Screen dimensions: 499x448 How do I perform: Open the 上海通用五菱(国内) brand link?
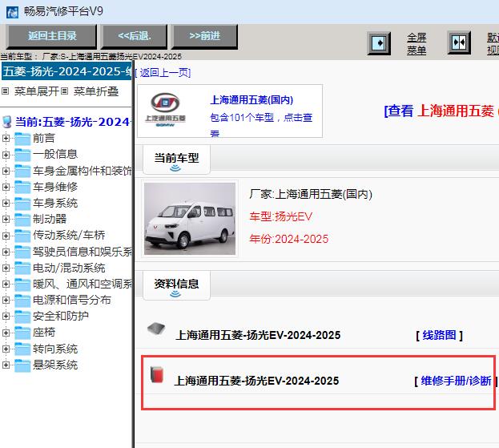252,100
